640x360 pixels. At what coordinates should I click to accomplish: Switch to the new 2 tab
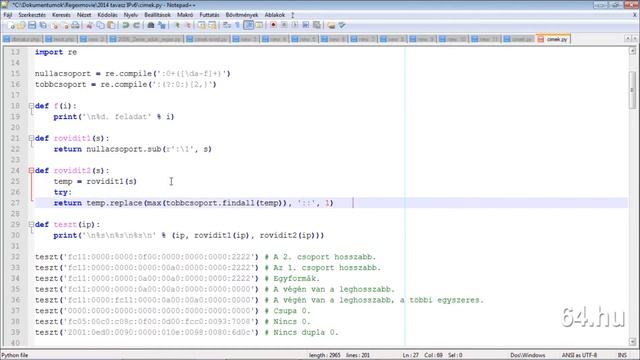click(x=93, y=39)
